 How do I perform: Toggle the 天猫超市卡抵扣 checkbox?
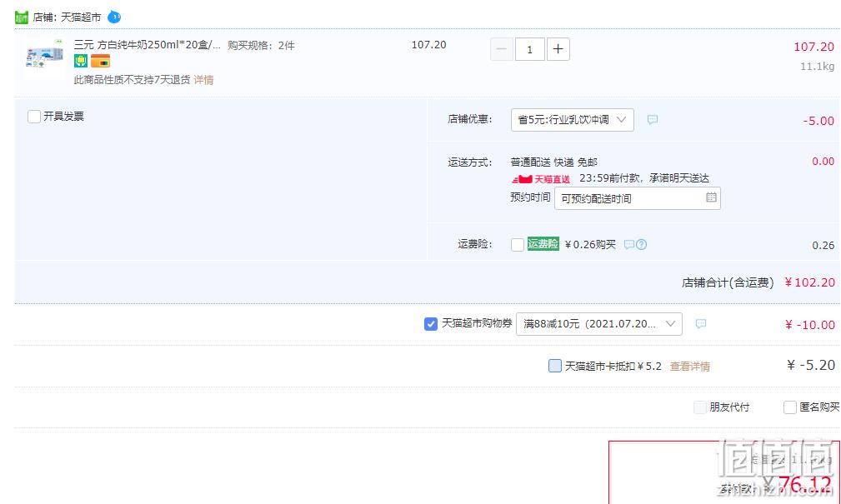tap(555, 366)
